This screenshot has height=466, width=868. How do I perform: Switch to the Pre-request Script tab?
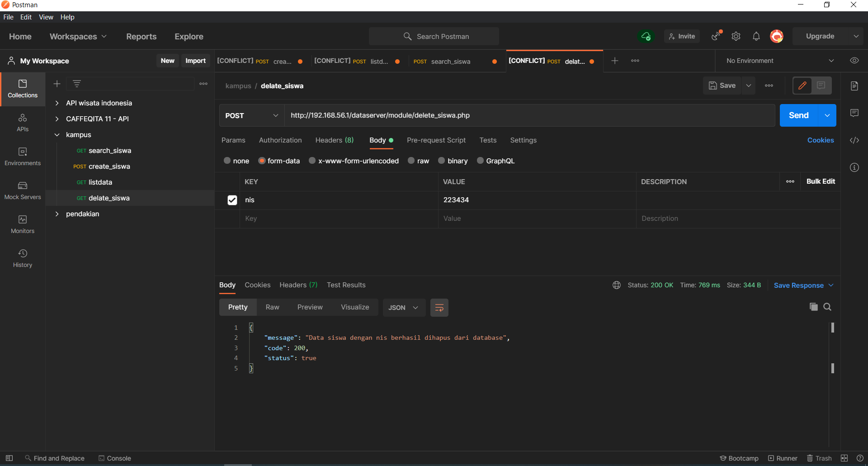[436, 140]
